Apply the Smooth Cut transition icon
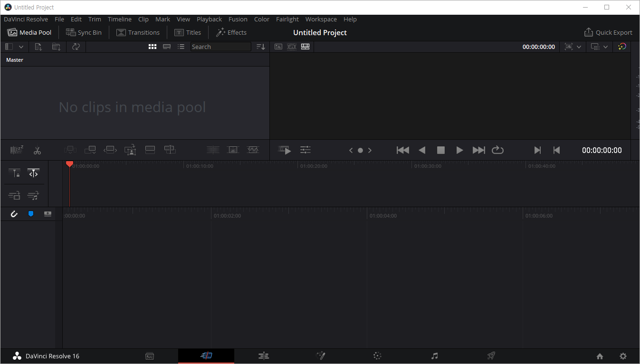This screenshot has height=364, width=640. click(x=253, y=150)
